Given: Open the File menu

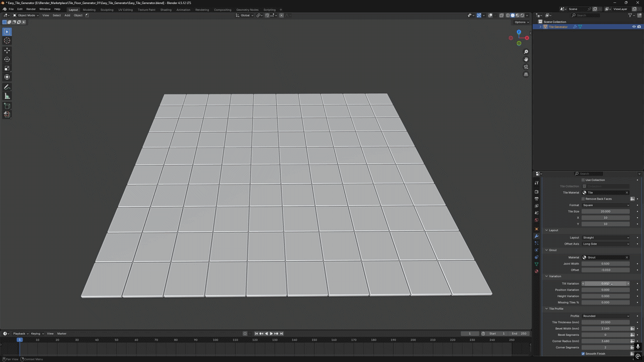Looking at the screenshot, I should coord(11,9).
